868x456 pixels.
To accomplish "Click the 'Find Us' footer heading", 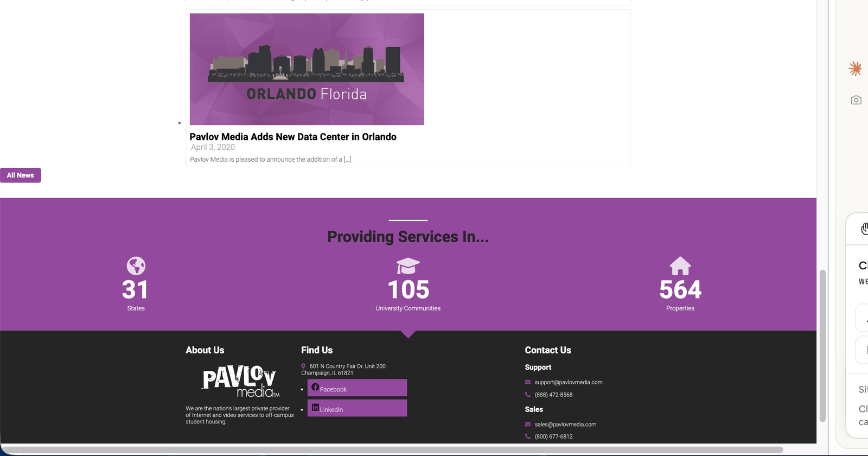I will tap(317, 350).
